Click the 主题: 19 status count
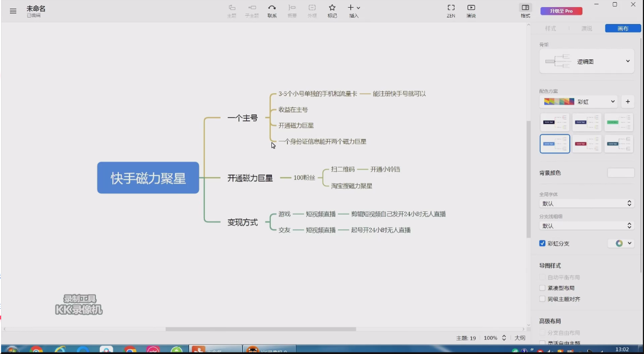 [x=466, y=338]
